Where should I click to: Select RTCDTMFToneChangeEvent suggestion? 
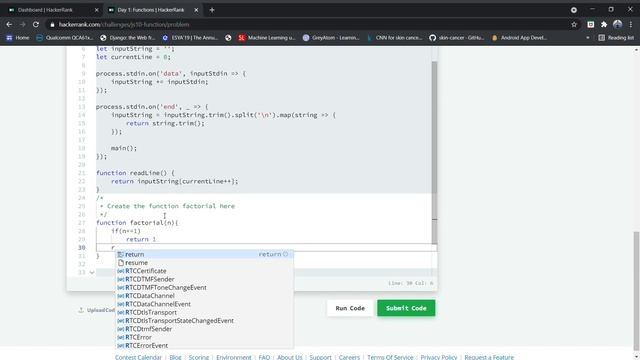204,288
